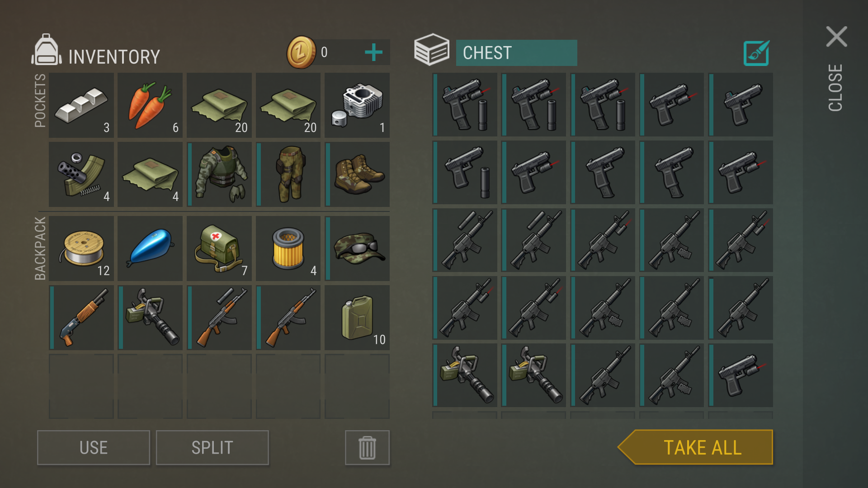The height and width of the screenshot is (488, 868).
Task: Click the CHEST name field
Action: 516,53
